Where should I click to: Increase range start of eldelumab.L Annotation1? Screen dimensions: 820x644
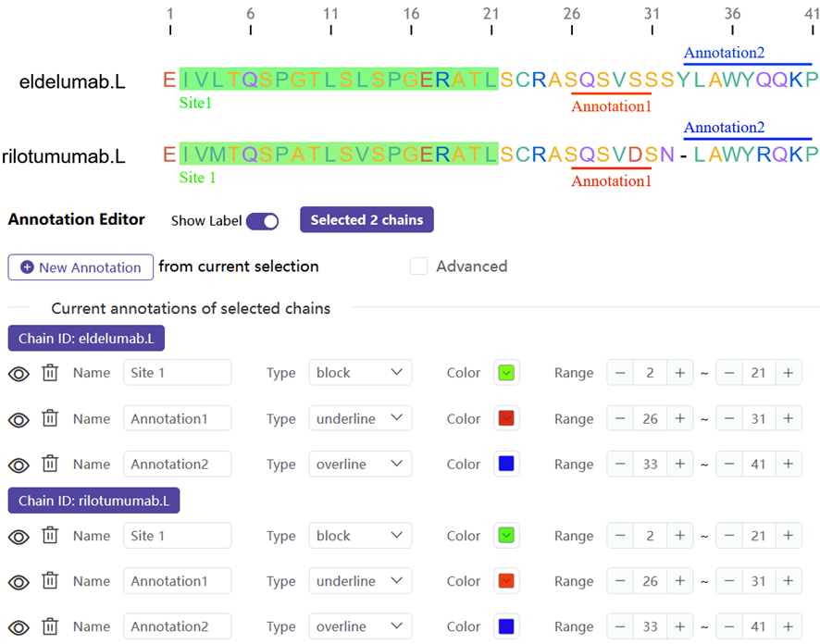click(x=680, y=419)
